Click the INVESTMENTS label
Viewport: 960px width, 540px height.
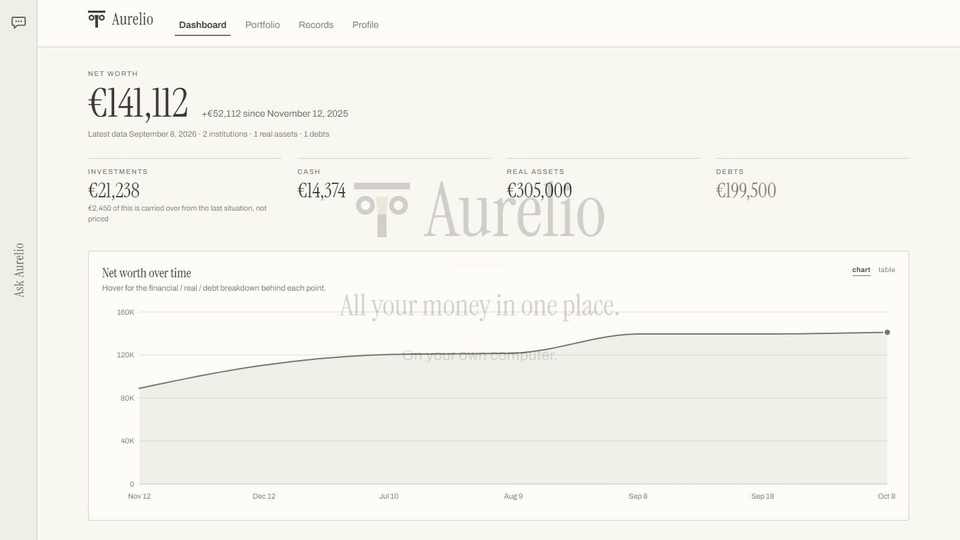tap(118, 172)
